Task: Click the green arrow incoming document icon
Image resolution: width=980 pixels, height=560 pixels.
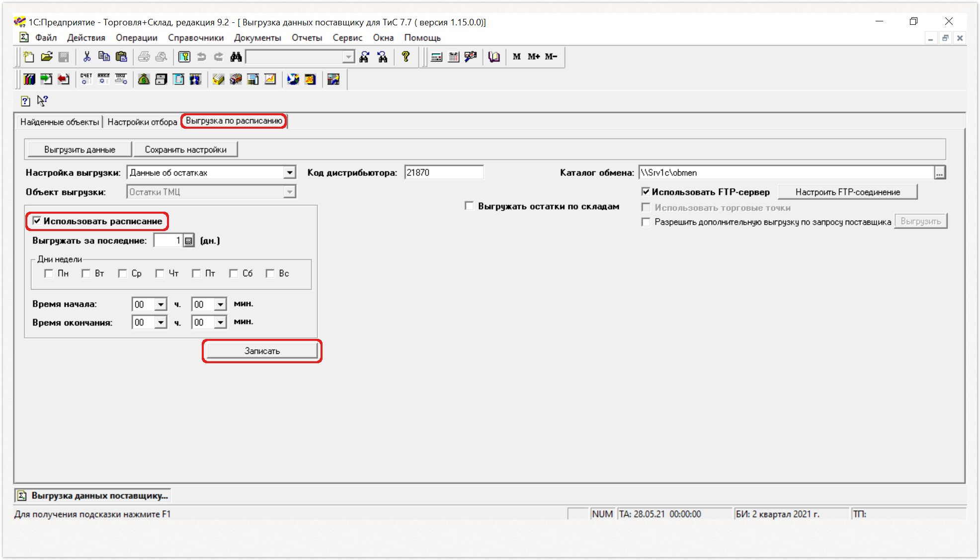Action: point(46,79)
